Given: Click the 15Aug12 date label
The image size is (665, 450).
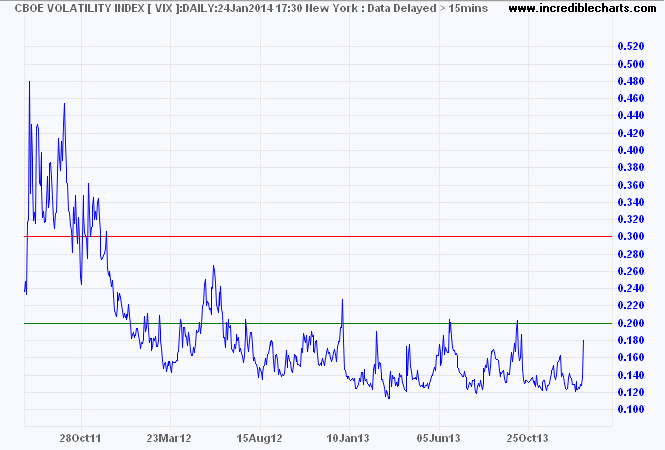Looking at the screenshot, I should point(259,438).
